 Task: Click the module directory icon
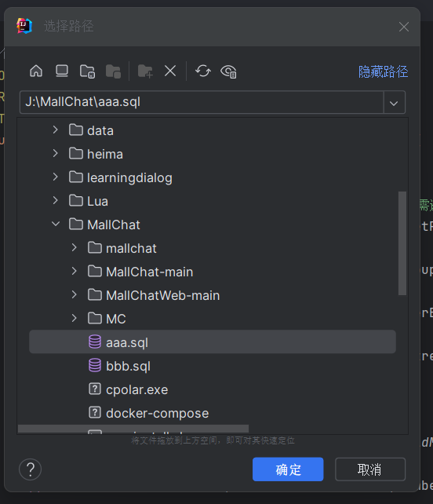coord(113,71)
